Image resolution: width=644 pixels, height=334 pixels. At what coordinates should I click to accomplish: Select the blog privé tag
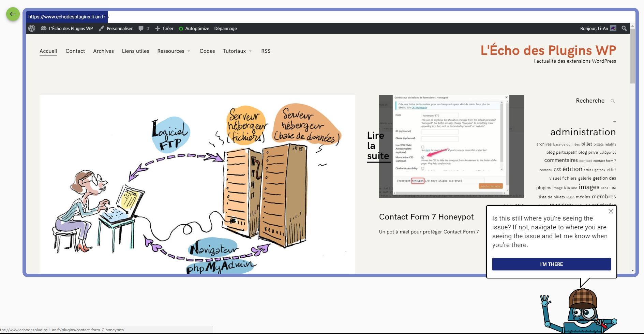(588, 152)
